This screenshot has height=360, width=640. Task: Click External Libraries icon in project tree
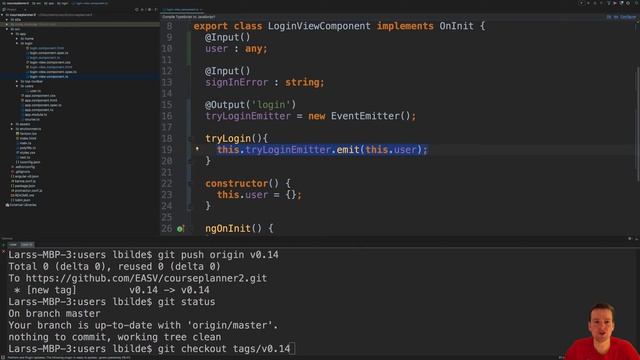coord(7,205)
